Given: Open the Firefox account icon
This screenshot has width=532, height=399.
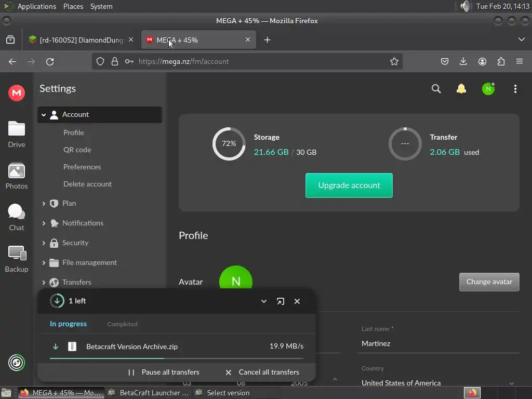Looking at the screenshot, I should click(482, 61).
